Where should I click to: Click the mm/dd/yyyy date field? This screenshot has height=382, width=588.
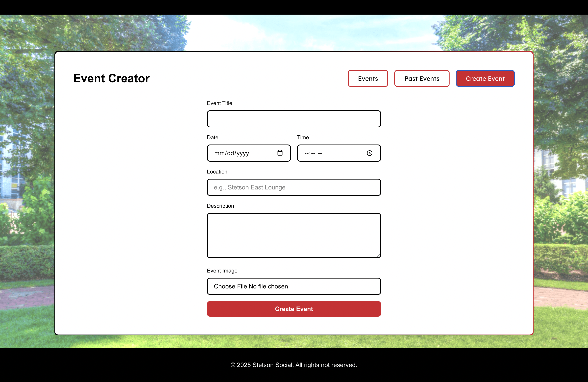tap(232, 153)
